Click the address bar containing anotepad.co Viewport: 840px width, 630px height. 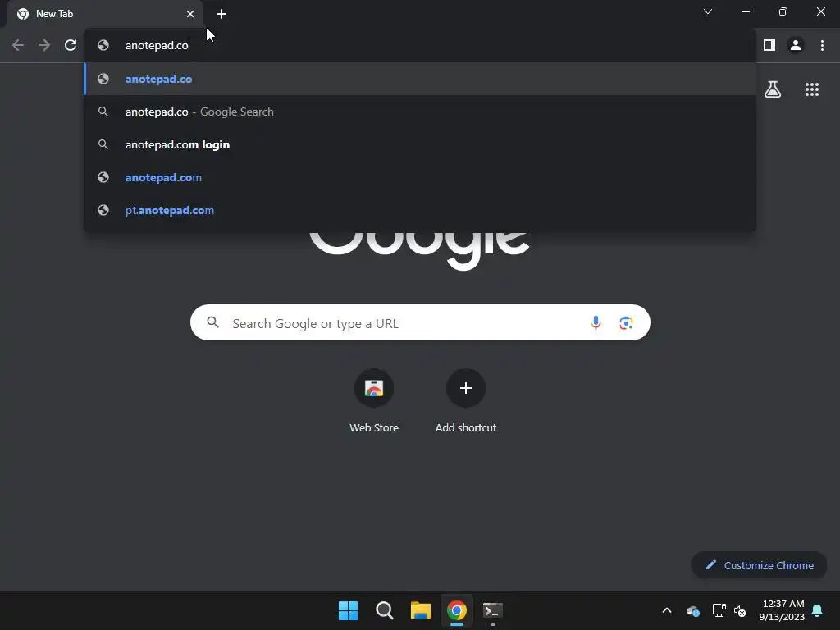pyautogui.click(x=420, y=45)
